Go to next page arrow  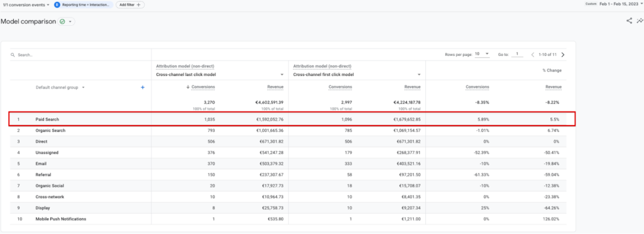click(563, 55)
